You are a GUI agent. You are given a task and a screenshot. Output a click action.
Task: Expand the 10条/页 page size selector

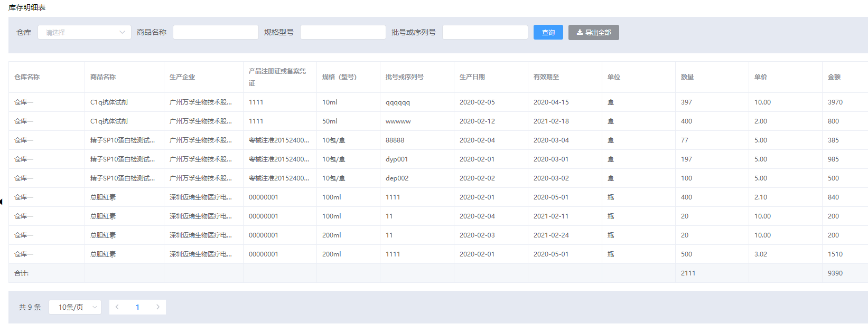(x=74, y=307)
